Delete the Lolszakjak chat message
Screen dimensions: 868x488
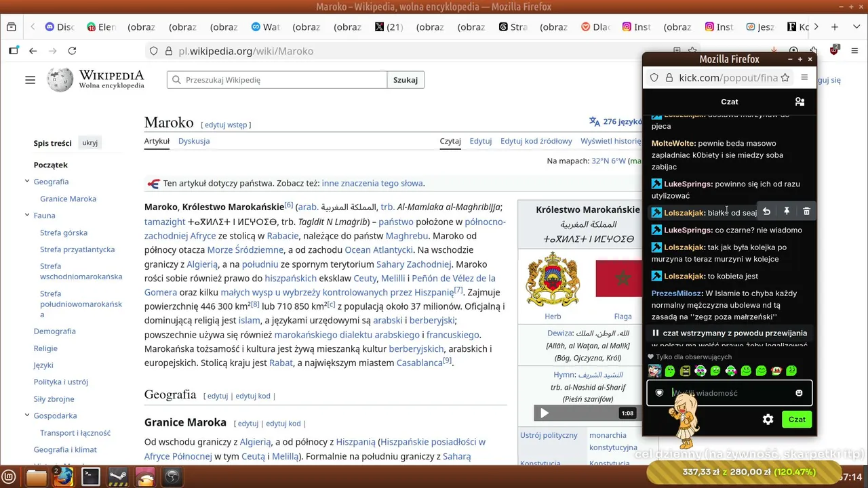click(x=806, y=211)
